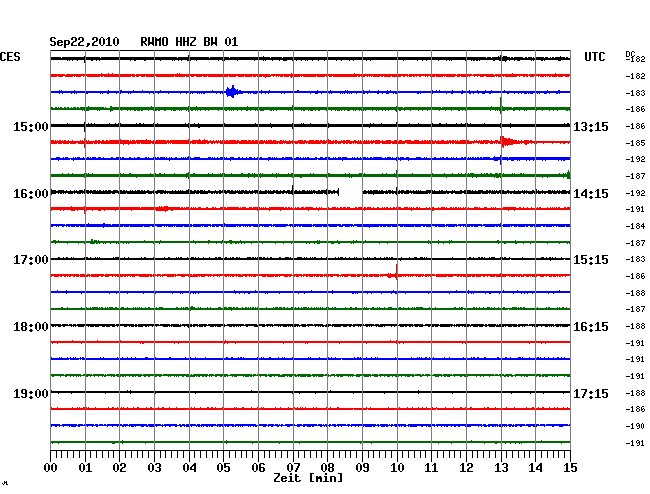Click minute tick label '07' on x-axis
650x494 pixels.
[x=293, y=467]
